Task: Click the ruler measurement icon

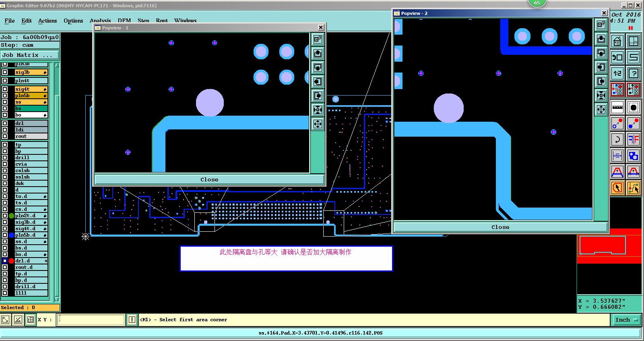Action: [x=617, y=107]
